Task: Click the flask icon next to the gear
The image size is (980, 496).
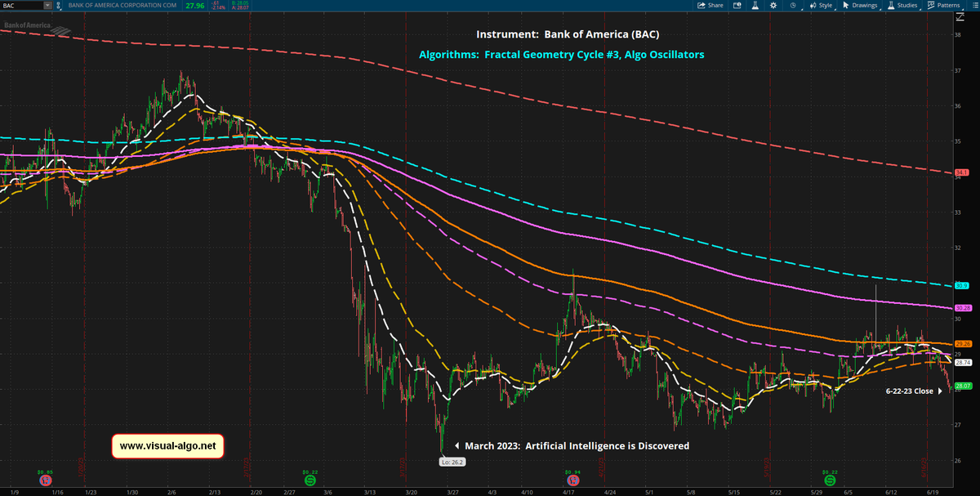Action: 755,5
